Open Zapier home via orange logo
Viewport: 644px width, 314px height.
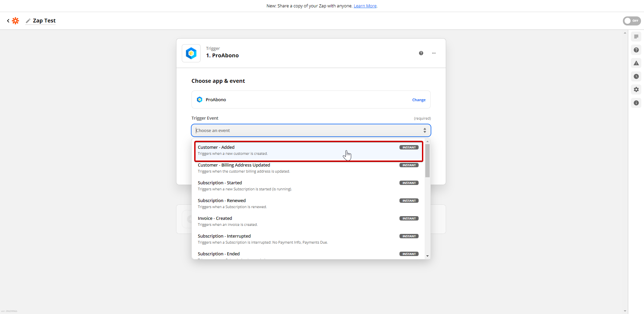pos(15,21)
